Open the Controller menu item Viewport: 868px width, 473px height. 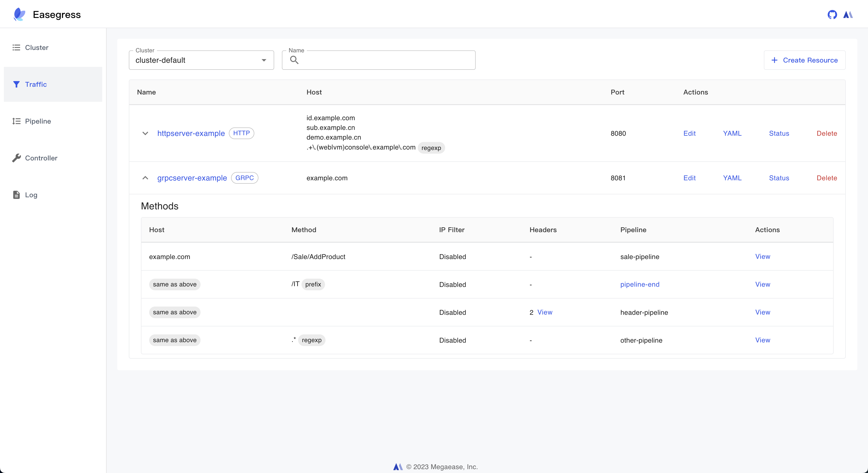41,158
